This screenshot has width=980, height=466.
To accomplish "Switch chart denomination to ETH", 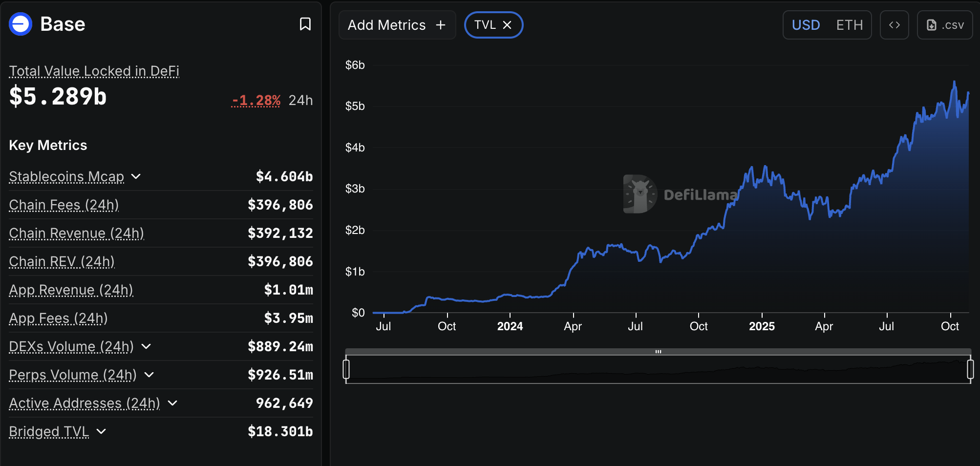I will (x=849, y=25).
